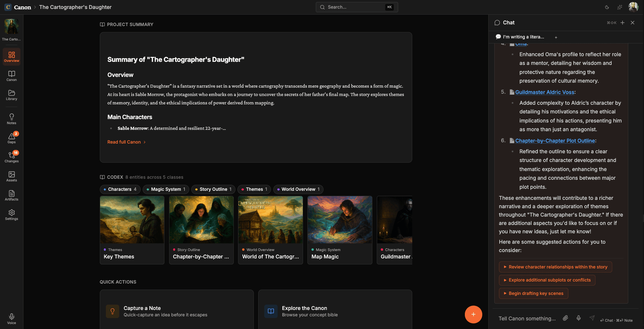This screenshot has width=644, height=329.
Task: Click the Canon breadcrumb text
Action: click(22, 7)
